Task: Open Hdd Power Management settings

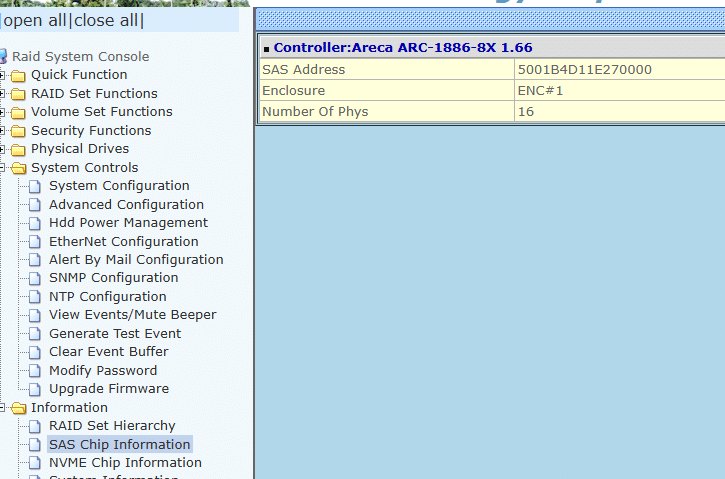Action: (x=128, y=223)
